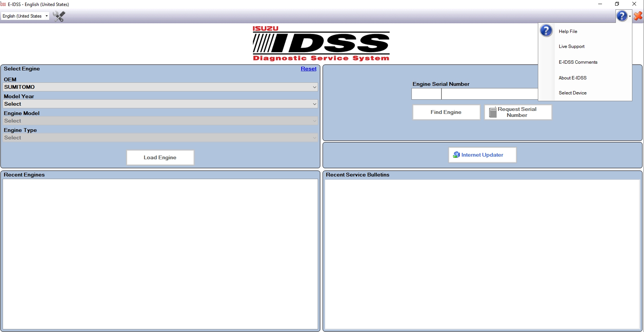The image size is (644, 332).
Task: Click the Load Engine button
Action: (x=160, y=157)
